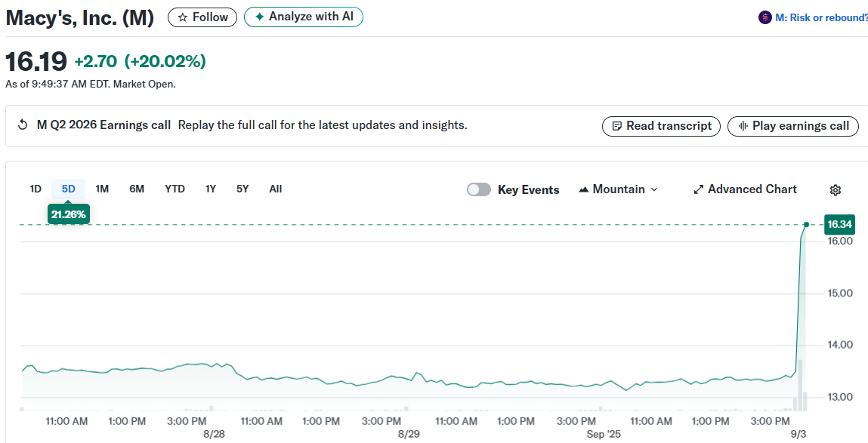Click the latest price point marker on chart
Screen dimensions: 868x443
click(806, 225)
